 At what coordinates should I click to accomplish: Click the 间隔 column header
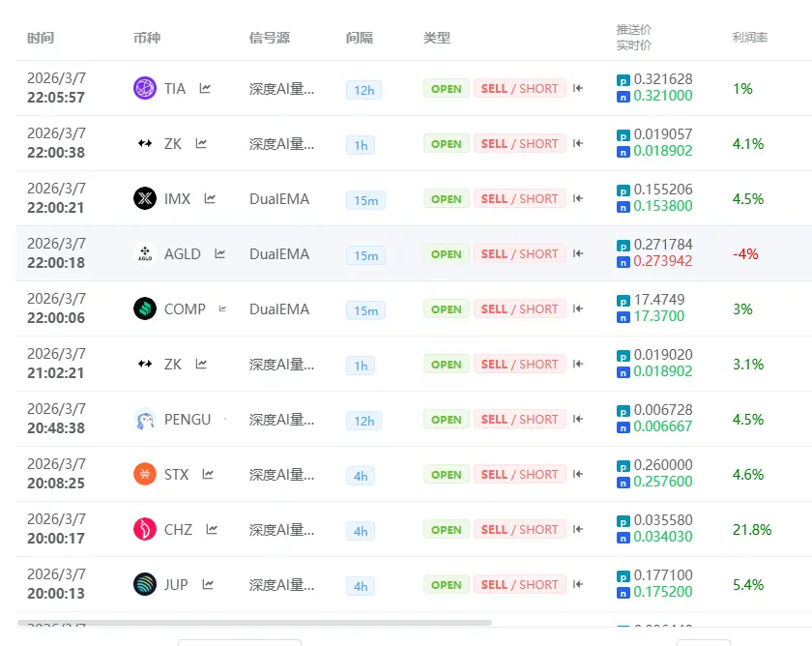pyautogui.click(x=360, y=38)
